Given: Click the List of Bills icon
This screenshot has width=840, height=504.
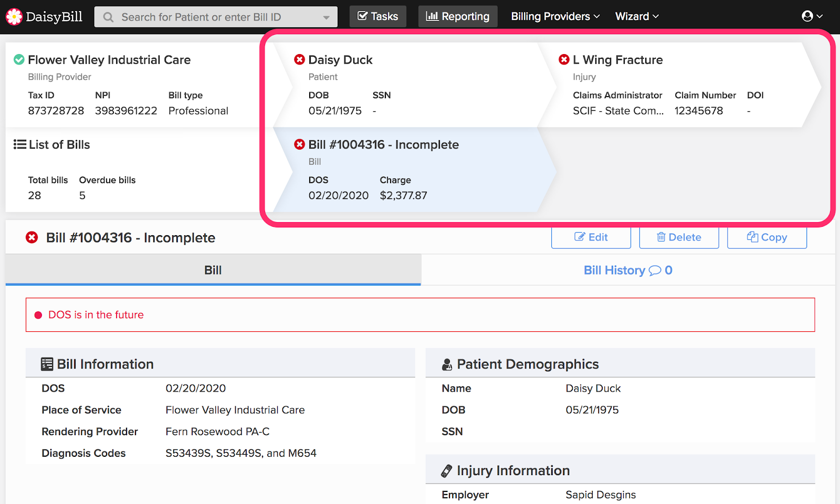Looking at the screenshot, I should pos(19,144).
